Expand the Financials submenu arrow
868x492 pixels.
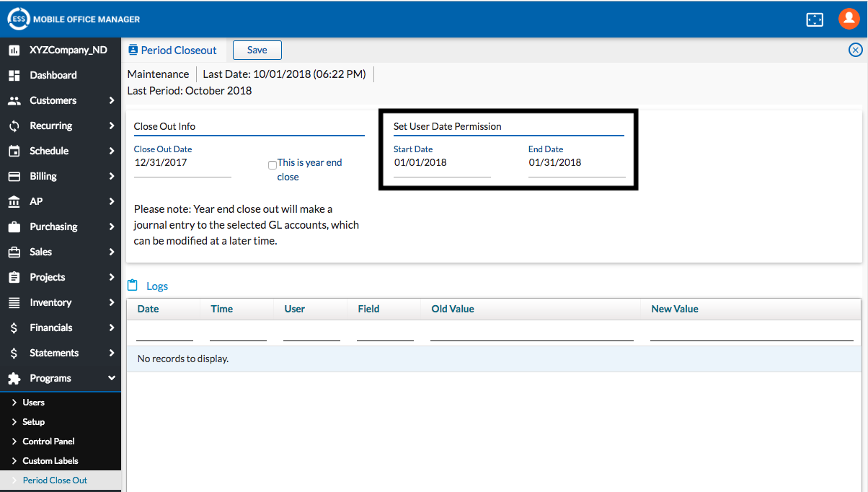112,328
